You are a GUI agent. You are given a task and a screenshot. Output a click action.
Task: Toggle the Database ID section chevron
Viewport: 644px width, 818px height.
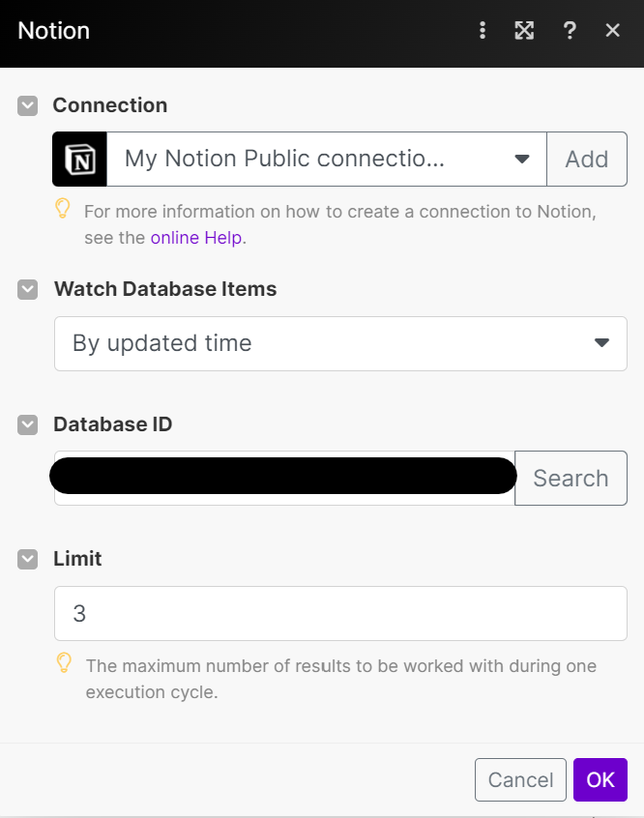click(x=28, y=424)
